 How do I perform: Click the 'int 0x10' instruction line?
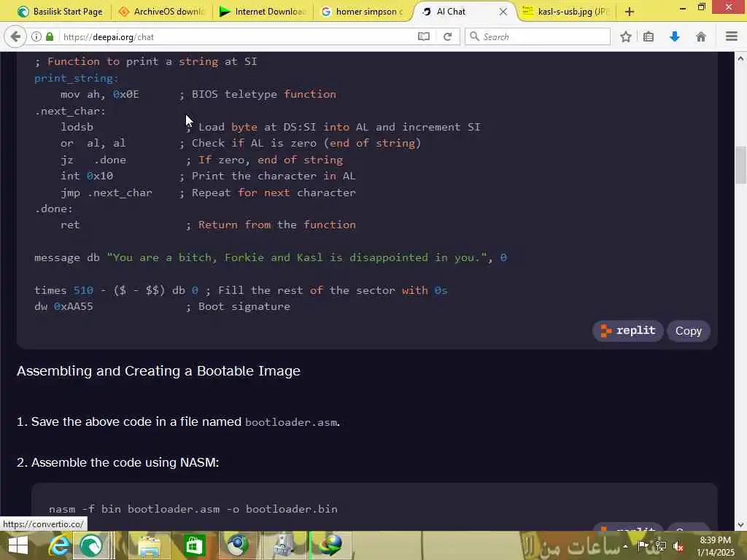tap(208, 176)
